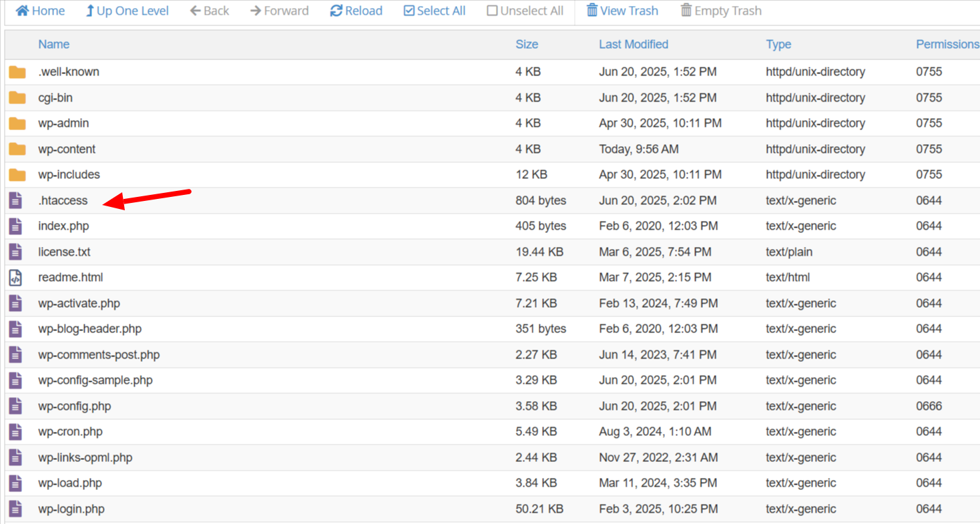The width and height of the screenshot is (980, 524).
Task: Click the .well-known folder icon
Action: click(x=17, y=72)
